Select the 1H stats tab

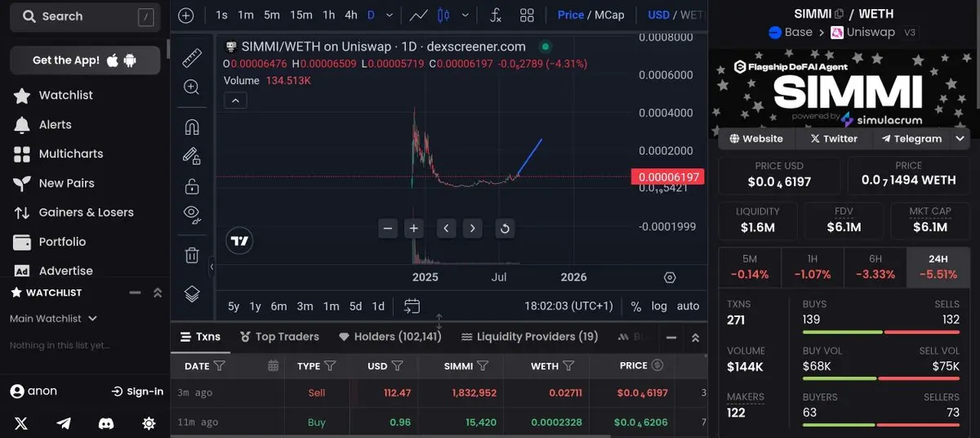[813, 267]
